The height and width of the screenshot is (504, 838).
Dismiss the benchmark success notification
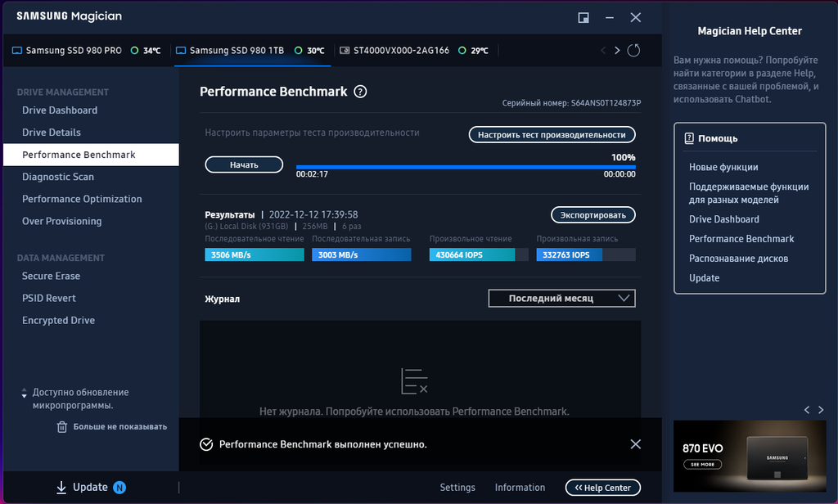[635, 444]
